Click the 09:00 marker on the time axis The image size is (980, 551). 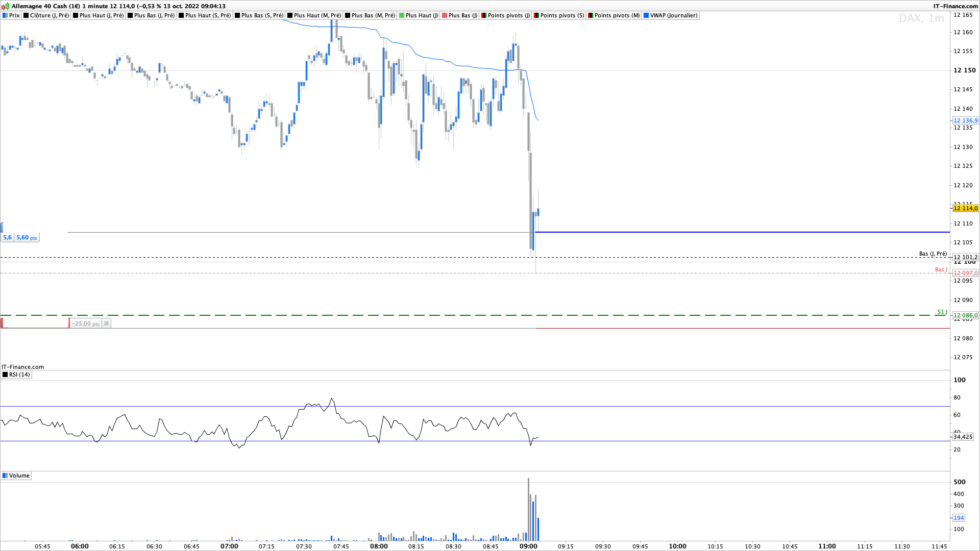click(528, 546)
